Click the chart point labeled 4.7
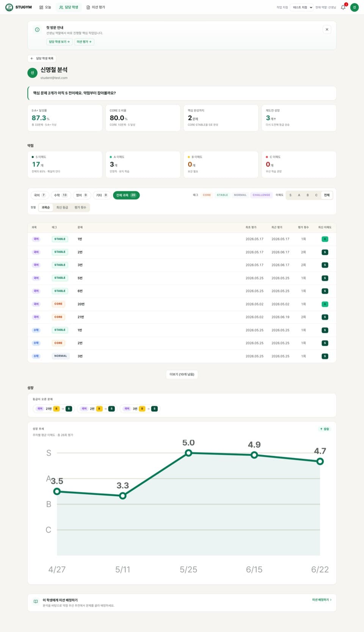The height and width of the screenshot is (632, 364). [x=320, y=461]
